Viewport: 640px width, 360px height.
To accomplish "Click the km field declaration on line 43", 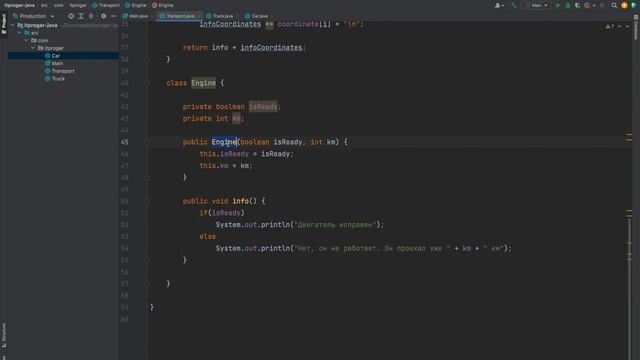I will (236, 119).
